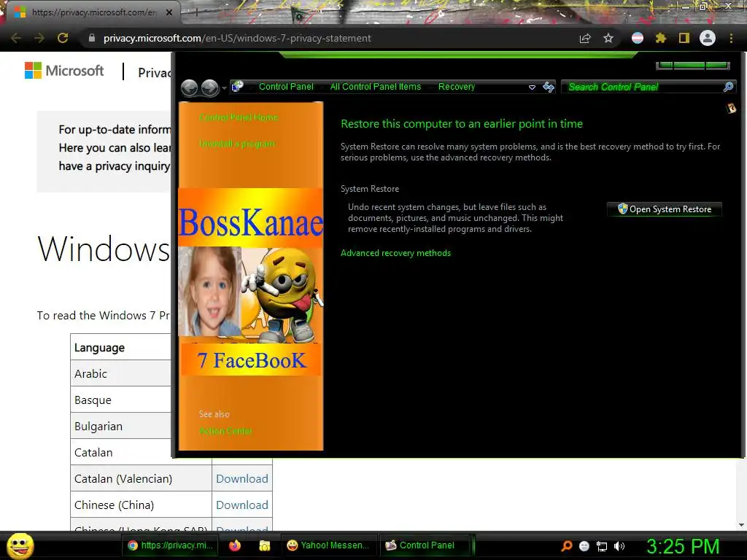This screenshot has height=560, width=747.
Task: Click Chrome browser forward arrow
Action: 39,38
